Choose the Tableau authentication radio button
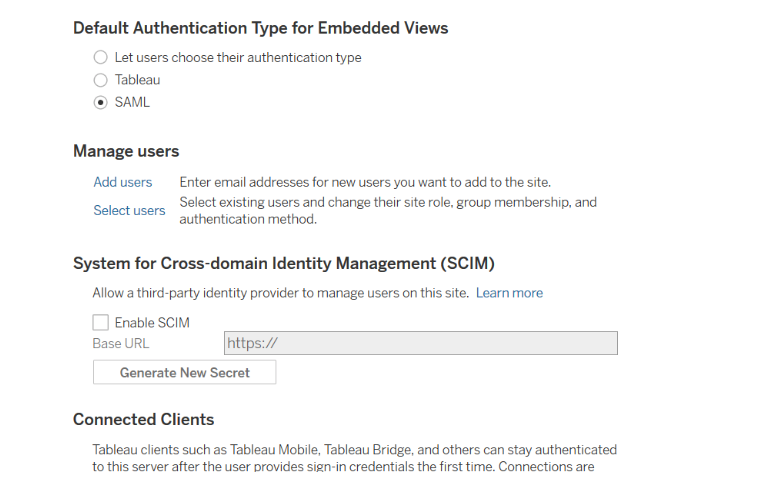781x499 pixels. (100, 80)
